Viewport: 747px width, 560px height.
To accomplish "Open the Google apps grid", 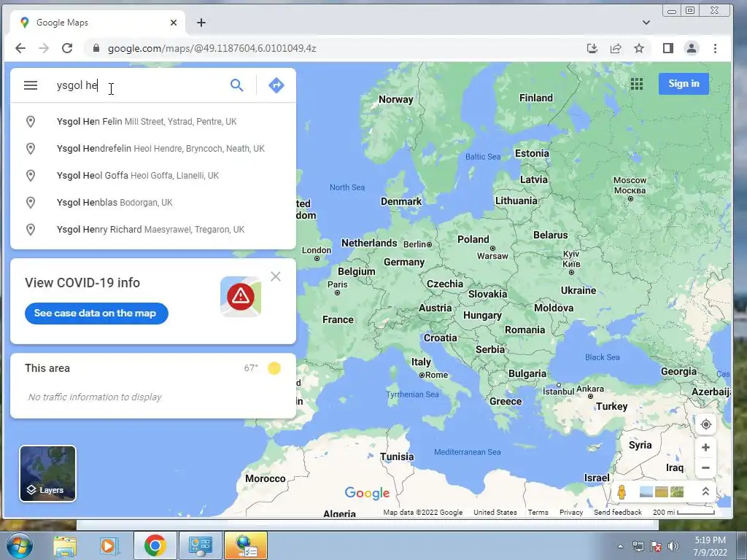I will (636, 84).
